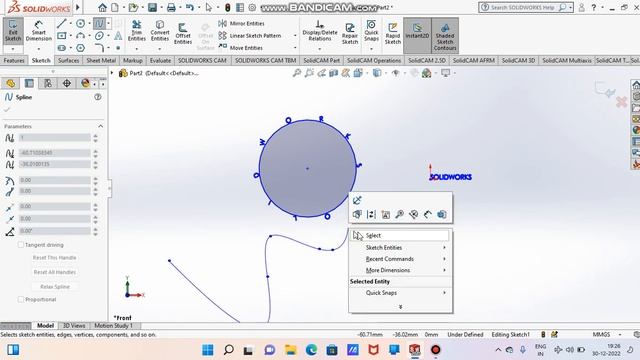Open File Explorer from taskbar
This screenshot has width=640, height=360.
(291, 350)
